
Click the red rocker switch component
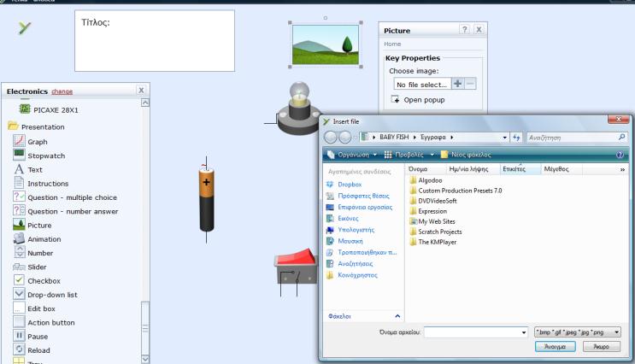click(296, 265)
